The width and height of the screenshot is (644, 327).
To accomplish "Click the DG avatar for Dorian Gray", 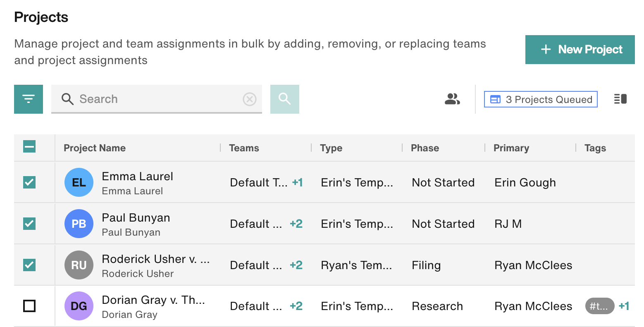I will pyautogui.click(x=79, y=306).
